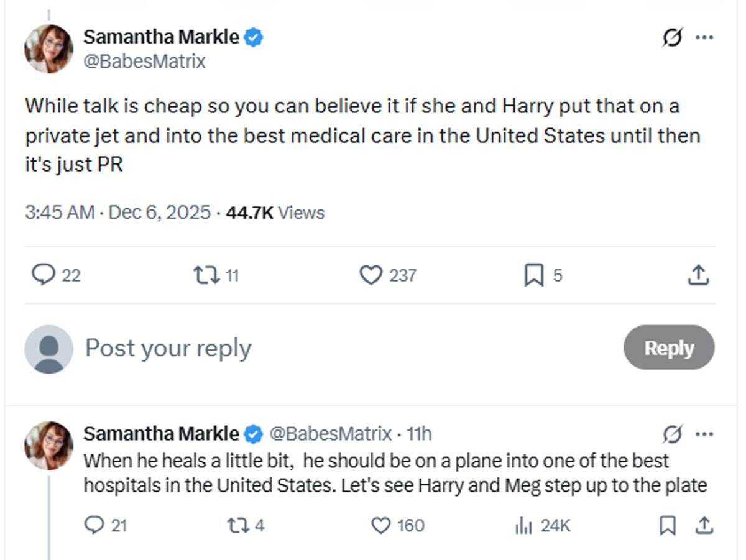Screen dimensions: 746x560
Task: Open the 3:45 AM Dec 6, 2025 timestamp
Action: [118, 213]
